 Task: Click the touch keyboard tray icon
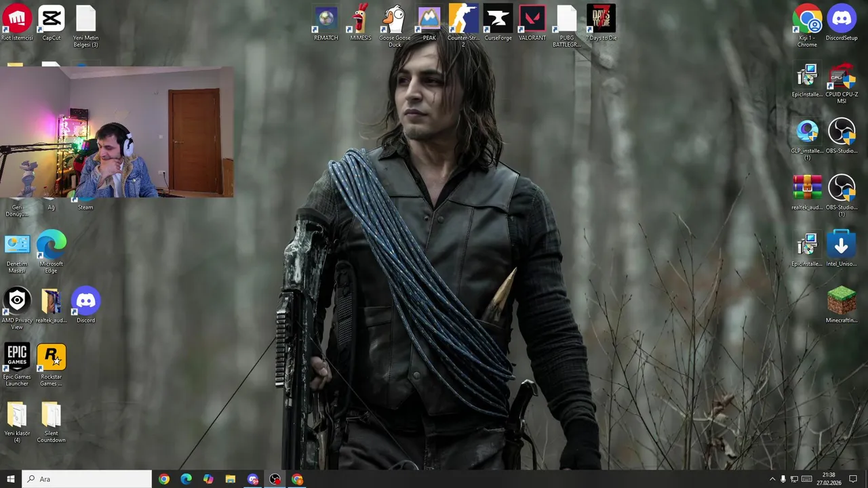806,479
